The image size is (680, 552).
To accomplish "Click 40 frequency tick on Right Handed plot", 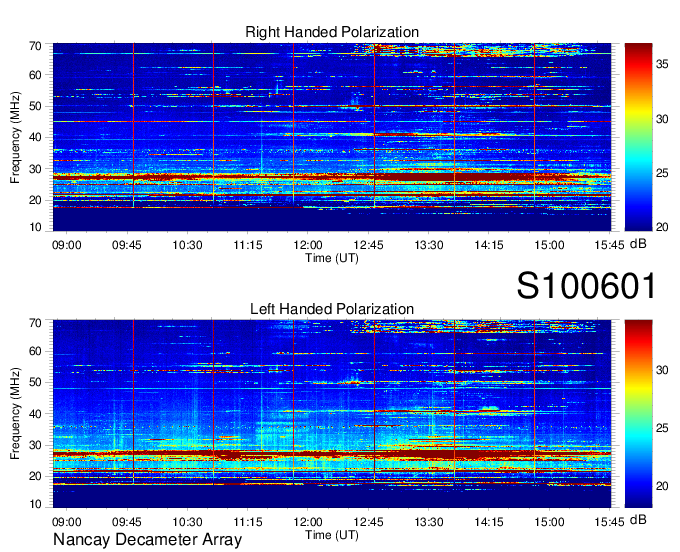I will click(35, 137).
